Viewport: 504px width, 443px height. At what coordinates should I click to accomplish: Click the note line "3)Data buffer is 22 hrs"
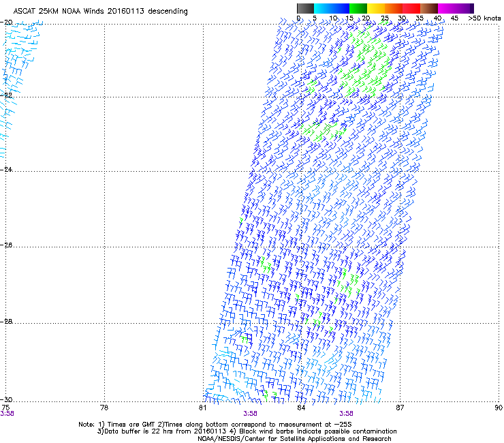[x=247, y=431]
